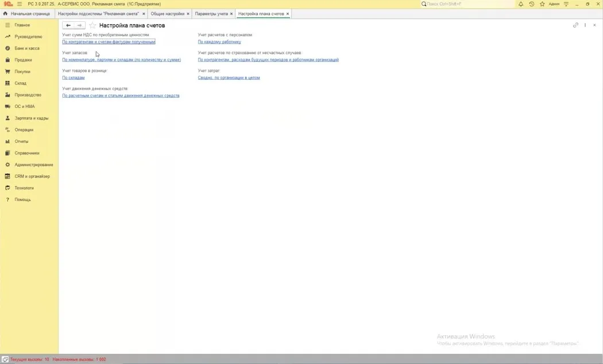Click the Админ user name
Image resolution: width=603 pixels, height=364 pixels.
pyautogui.click(x=554, y=4)
